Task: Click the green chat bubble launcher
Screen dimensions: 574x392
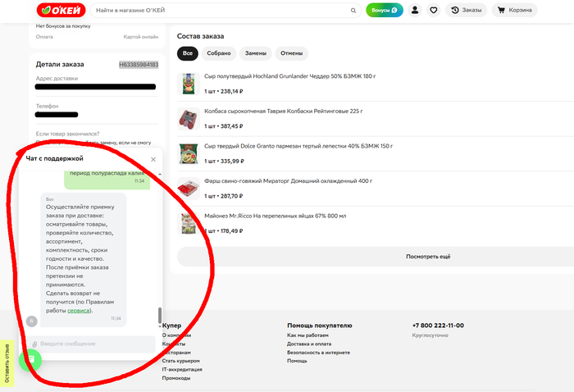Action: (30, 360)
